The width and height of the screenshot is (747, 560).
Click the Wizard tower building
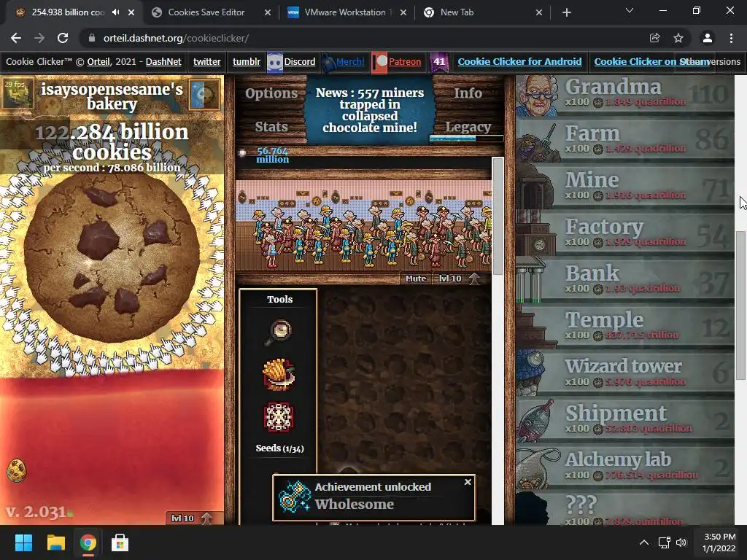(x=624, y=374)
